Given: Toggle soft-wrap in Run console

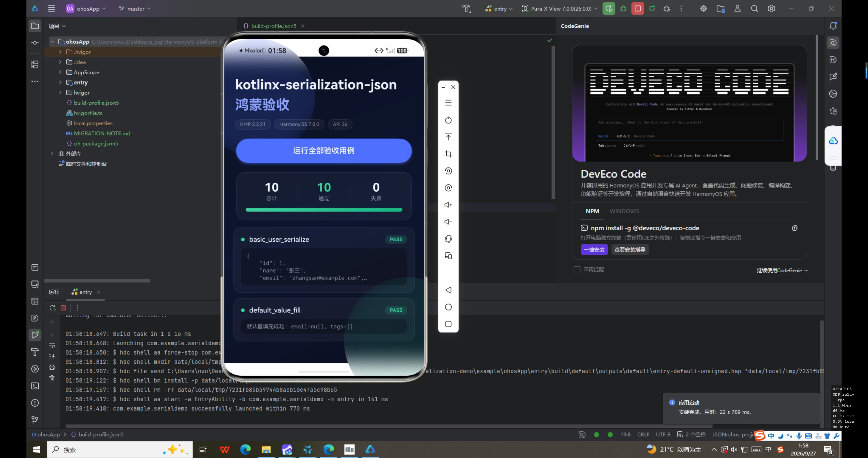Looking at the screenshot, I should tap(52, 345).
